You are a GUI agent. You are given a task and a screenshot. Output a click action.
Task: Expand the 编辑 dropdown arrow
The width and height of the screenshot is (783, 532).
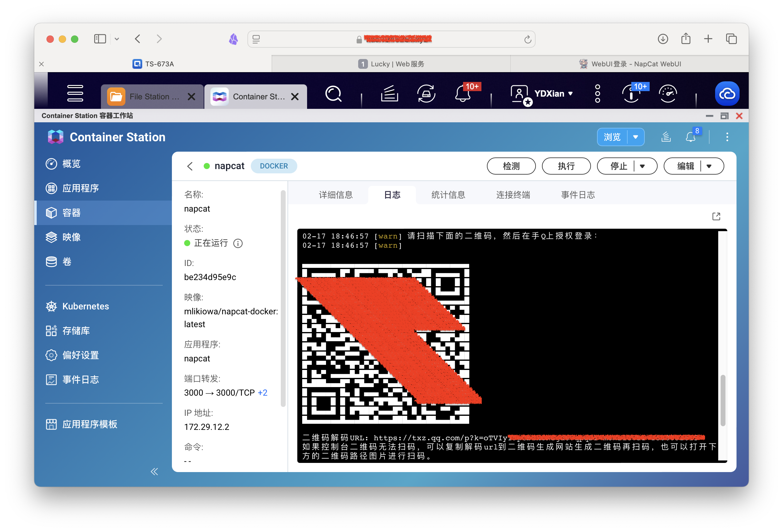coord(709,166)
